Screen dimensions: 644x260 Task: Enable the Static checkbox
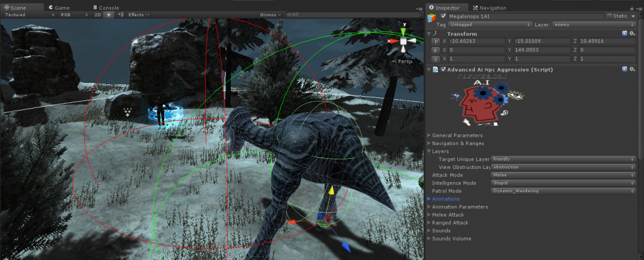pos(609,16)
